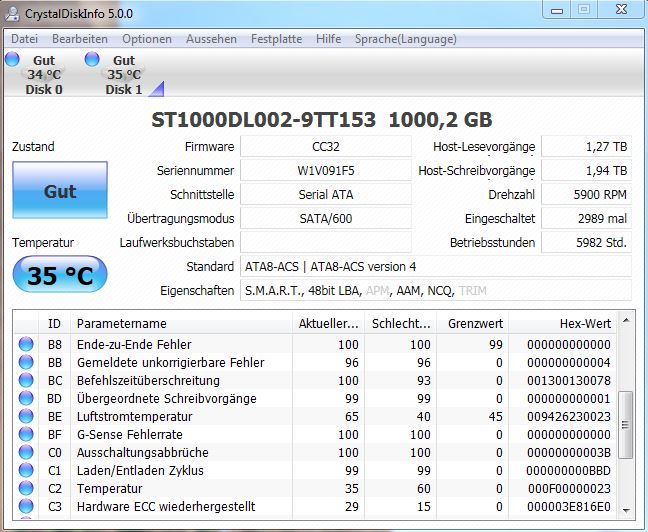The height and width of the screenshot is (532, 648).
Task: Click the empty Laufwerksbuchstaben field
Action: pos(326,242)
